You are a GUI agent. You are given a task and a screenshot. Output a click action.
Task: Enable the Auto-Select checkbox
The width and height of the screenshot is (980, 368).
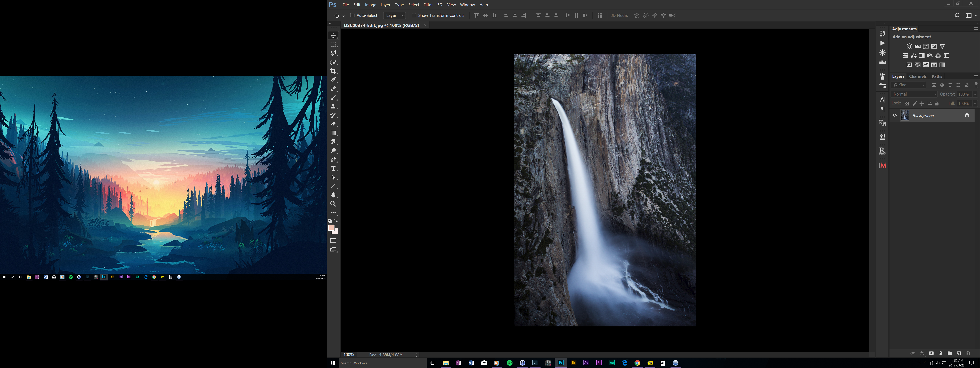pos(352,15)
